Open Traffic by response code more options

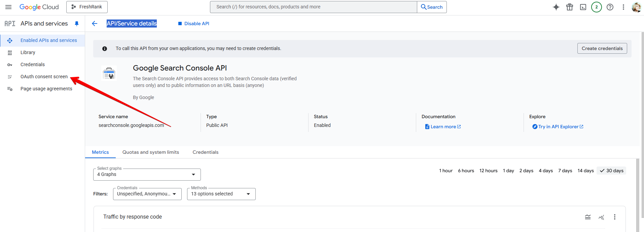coord(615,217)
